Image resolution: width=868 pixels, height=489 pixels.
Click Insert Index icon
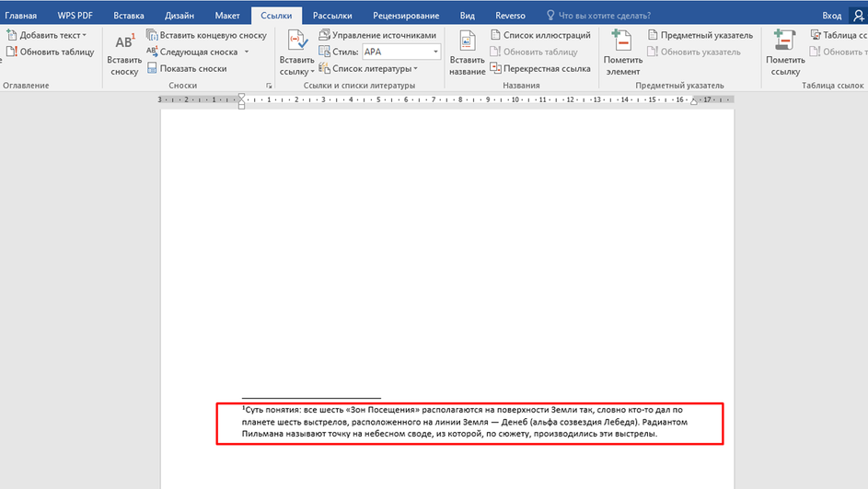(x=653, y=35)
